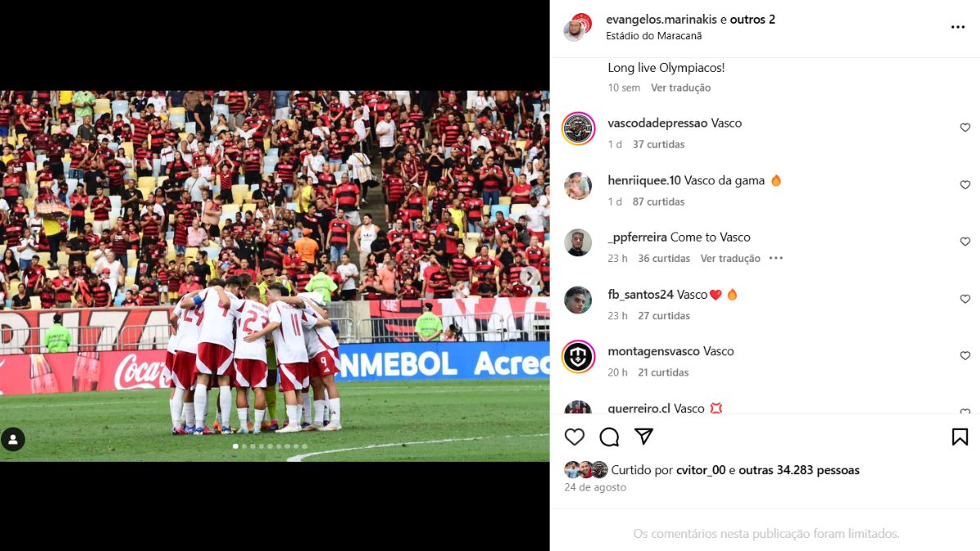Open Estádio do Maracanã location

pos(654,36)
